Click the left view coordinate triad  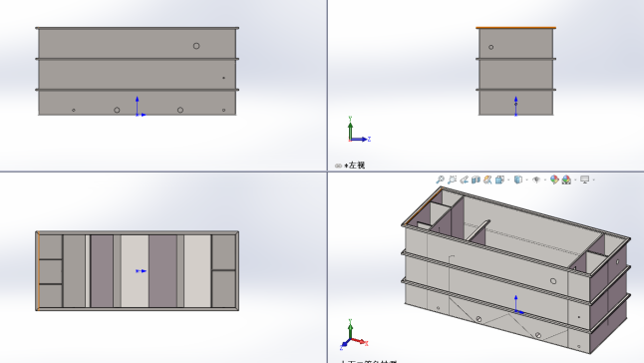pos(359,130)
